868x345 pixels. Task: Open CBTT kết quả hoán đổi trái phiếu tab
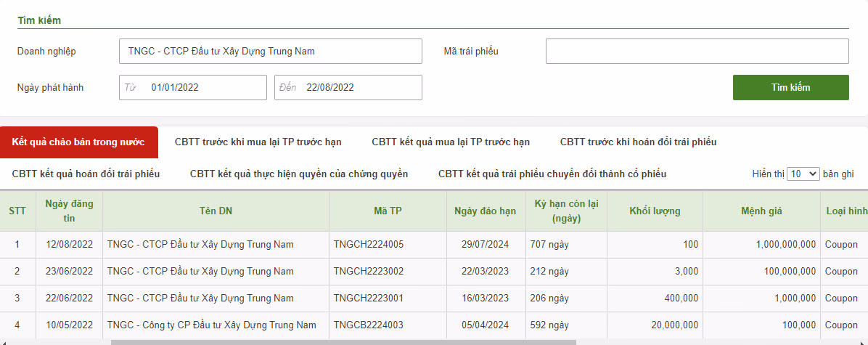tap(86, 174)
